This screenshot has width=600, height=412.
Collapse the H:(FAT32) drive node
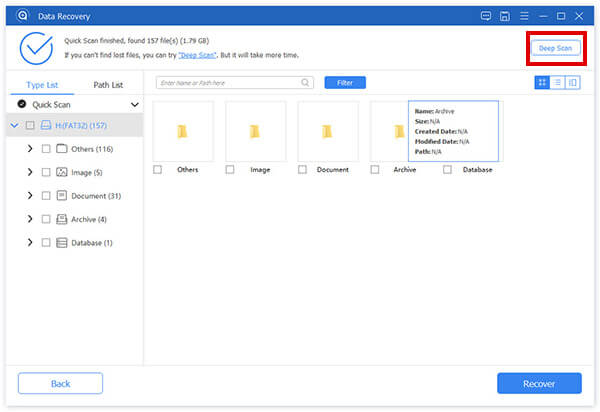15,125
